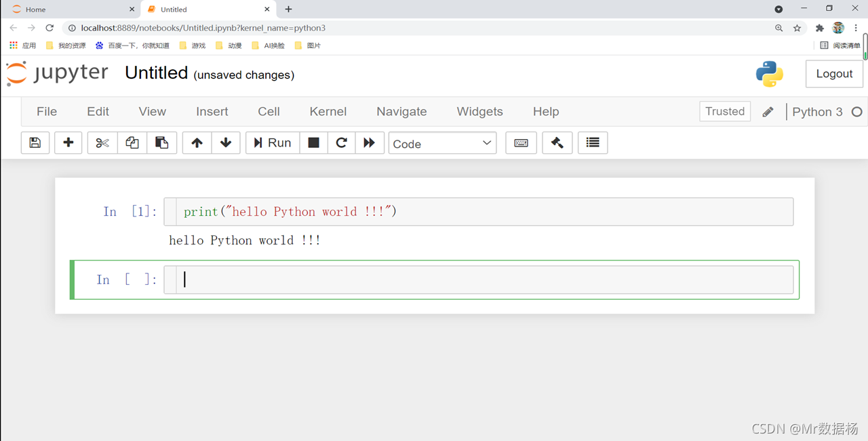Move selected cell up arrow
The width and height of the screenshot is (868, 441).
pos(197,142)
